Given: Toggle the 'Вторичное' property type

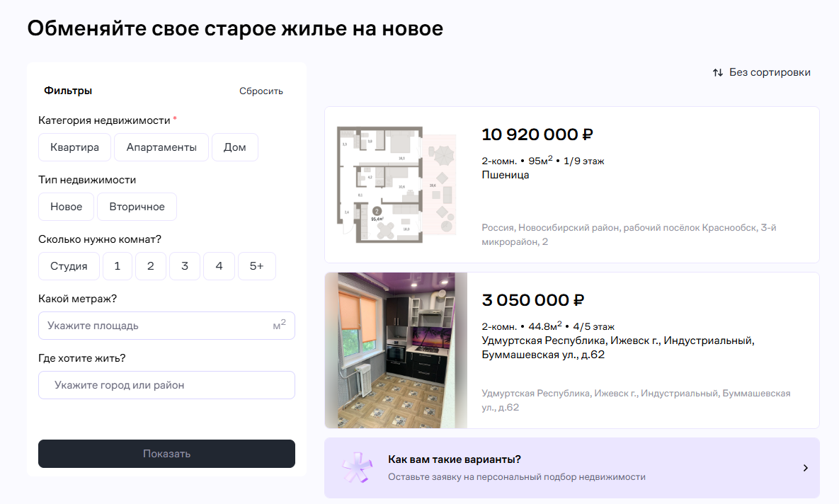Looking at the screenshot, I should 137,207.
